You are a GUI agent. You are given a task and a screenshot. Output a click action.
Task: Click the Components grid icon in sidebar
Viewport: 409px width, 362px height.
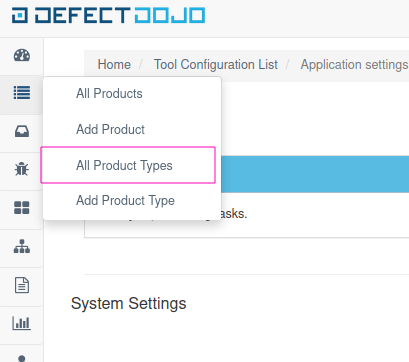point(22,208)
